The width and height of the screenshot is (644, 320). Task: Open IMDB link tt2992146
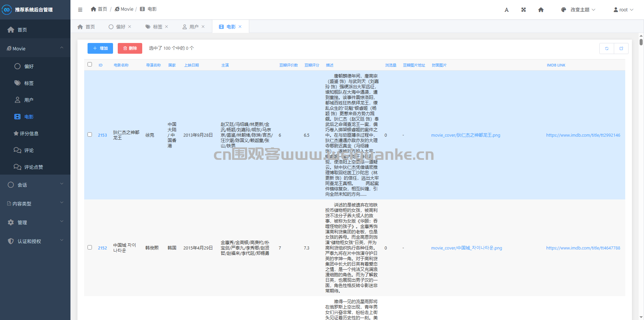pos(583,135)
